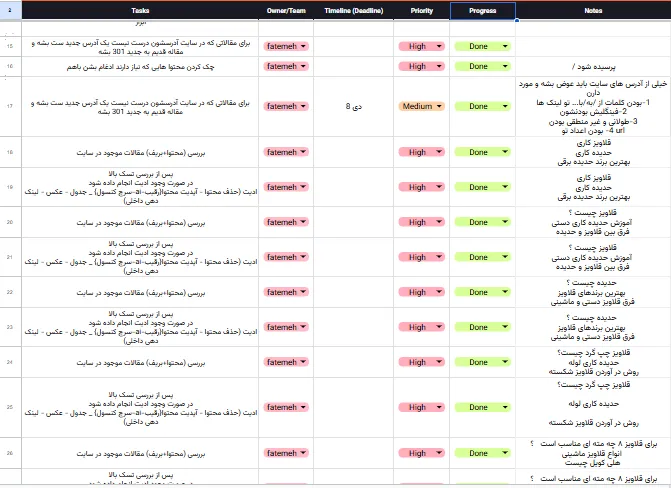Click the Notes cell in row 21
Viewport: 671px width, 488px height.
tap(593, 257)
